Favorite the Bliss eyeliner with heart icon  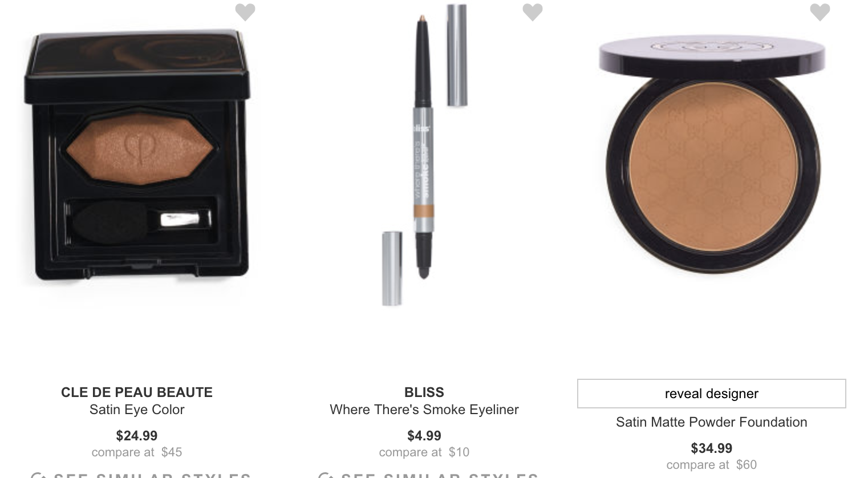click(533, 12)
